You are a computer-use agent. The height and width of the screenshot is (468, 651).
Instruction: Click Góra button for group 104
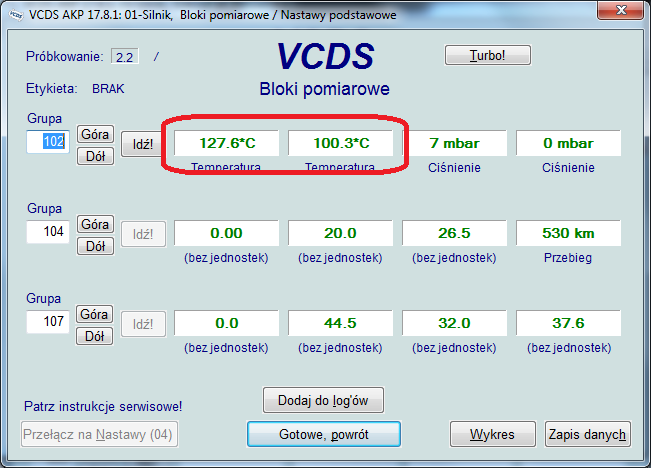click(x=95, y=224)
